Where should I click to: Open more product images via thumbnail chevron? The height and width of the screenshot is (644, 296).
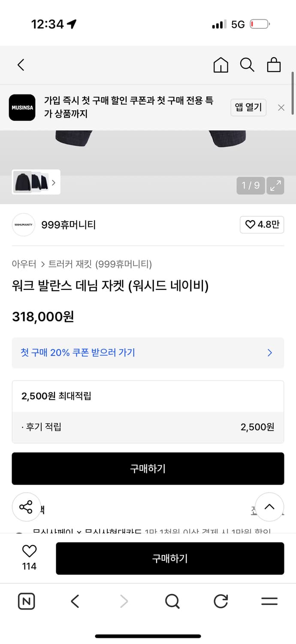(x=53, y=182)
